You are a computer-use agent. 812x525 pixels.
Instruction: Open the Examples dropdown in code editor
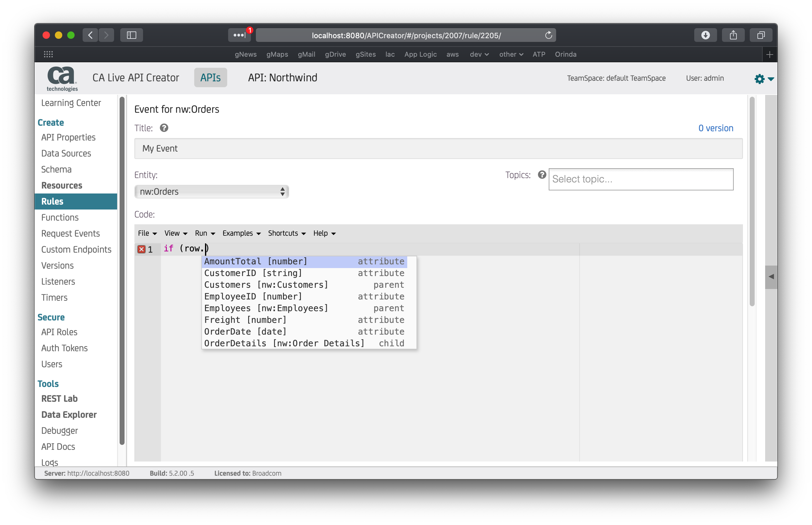pyautogui.click(x=241, y=233)
